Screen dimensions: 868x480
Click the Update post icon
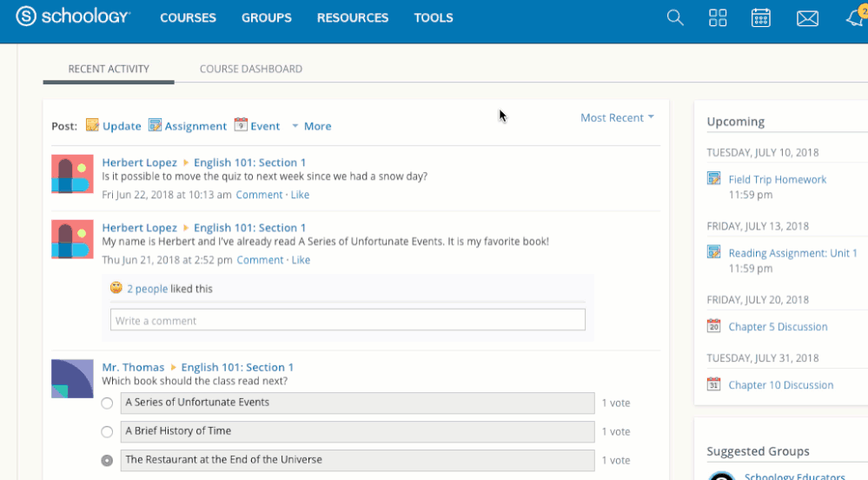tap(92, 124)
